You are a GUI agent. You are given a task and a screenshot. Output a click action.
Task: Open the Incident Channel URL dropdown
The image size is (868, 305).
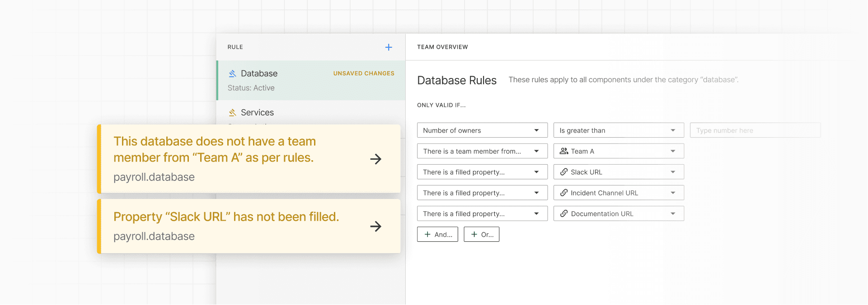(619, 193)
